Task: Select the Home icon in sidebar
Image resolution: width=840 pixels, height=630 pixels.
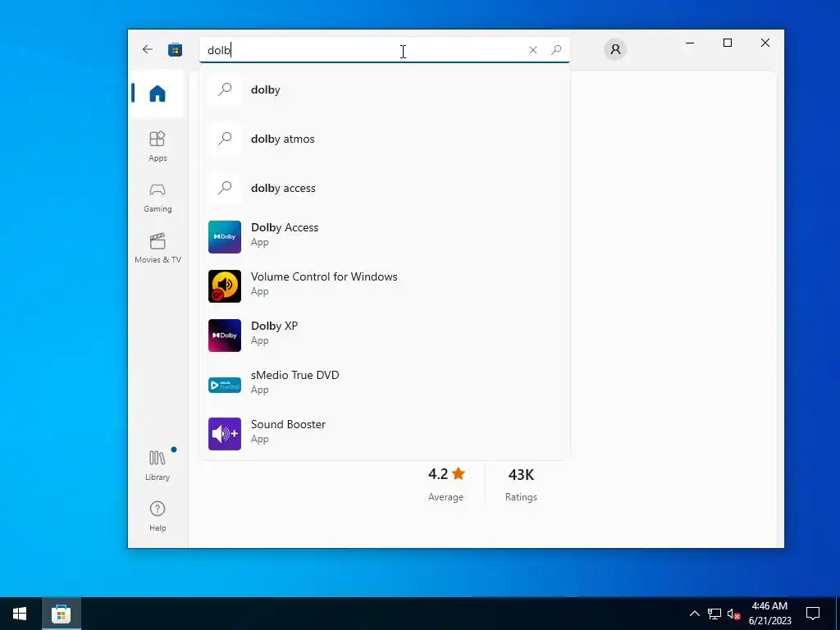Action: click(157, 94)
